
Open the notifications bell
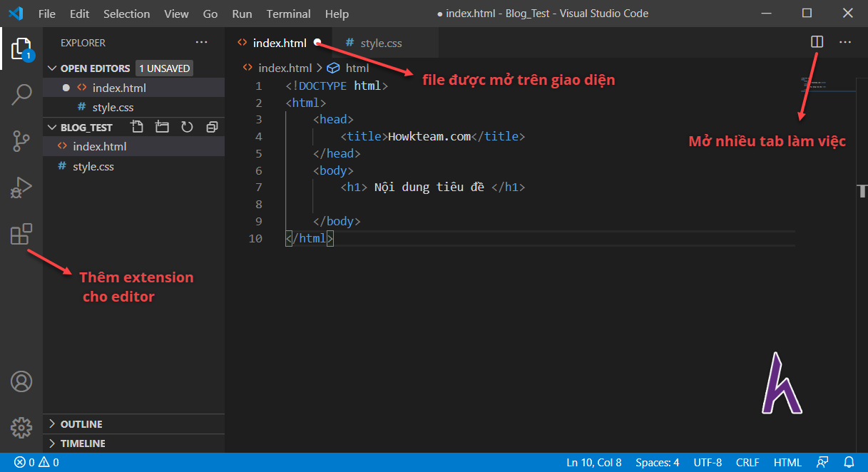coord(849,462)
